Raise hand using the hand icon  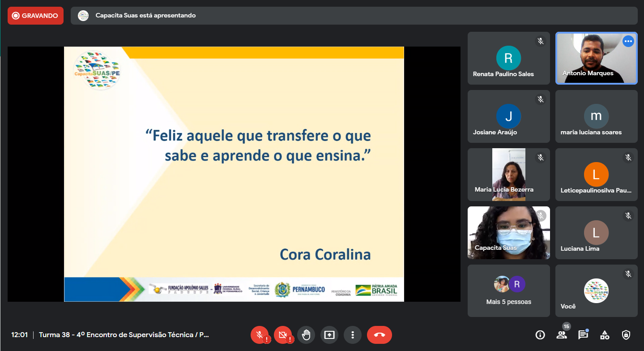pyautogui.click(x=306, y=335)
